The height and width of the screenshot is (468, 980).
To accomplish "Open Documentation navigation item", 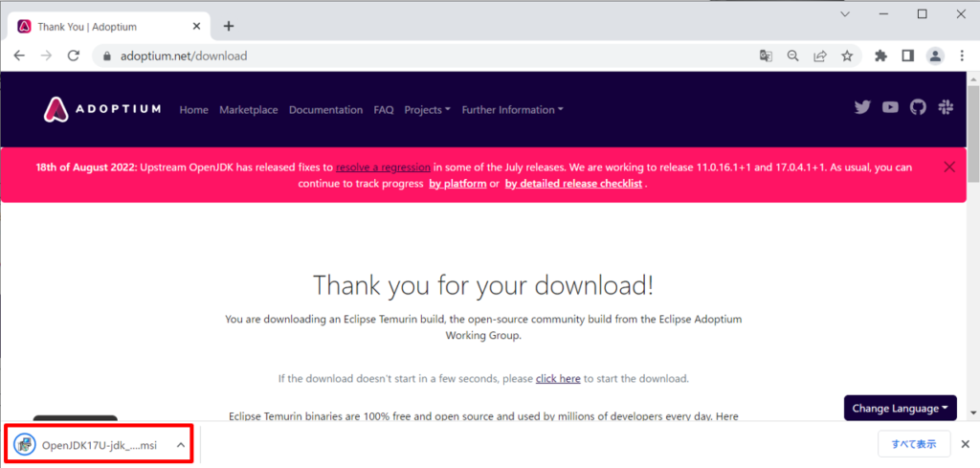I will (x=325, y=109).
